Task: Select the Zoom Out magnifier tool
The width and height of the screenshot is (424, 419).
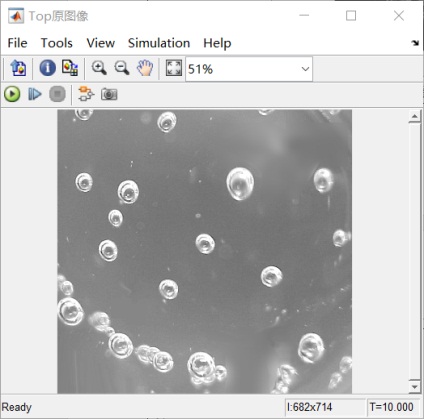Action: (x=122, y=68)
